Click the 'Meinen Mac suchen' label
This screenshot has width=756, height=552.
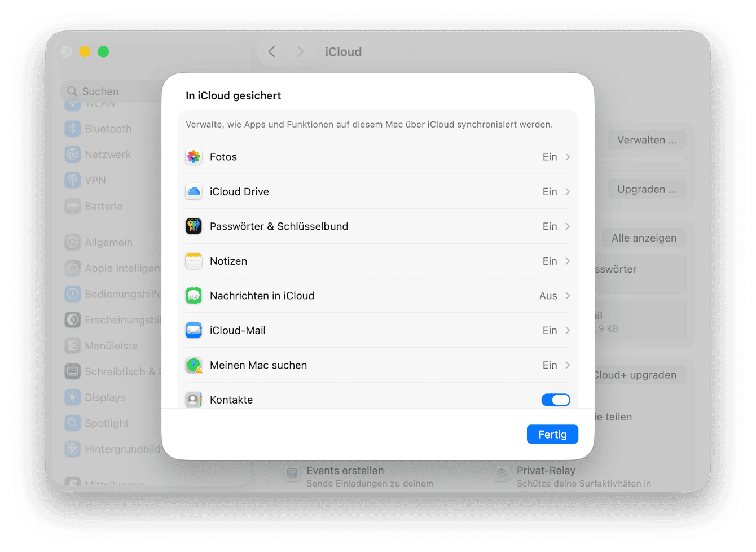click(258, 365)
